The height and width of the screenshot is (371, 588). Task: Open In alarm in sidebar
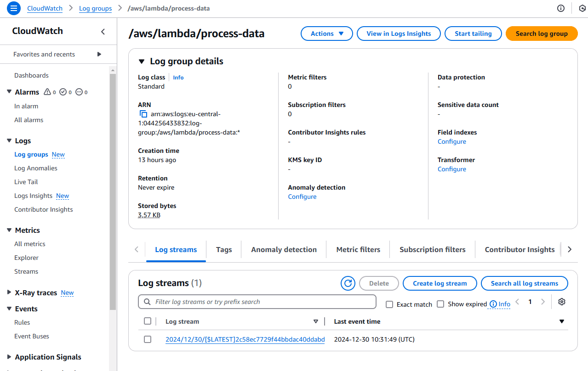coord(26,106)
